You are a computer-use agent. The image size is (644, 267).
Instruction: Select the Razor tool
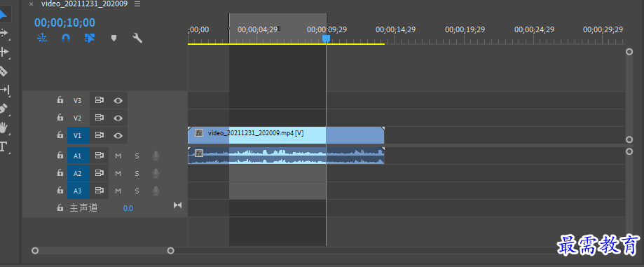click(4, 71)
